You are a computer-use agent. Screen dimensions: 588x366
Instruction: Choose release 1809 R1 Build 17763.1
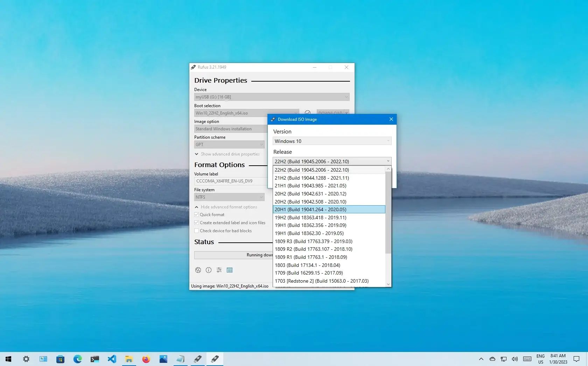[329, 257]
